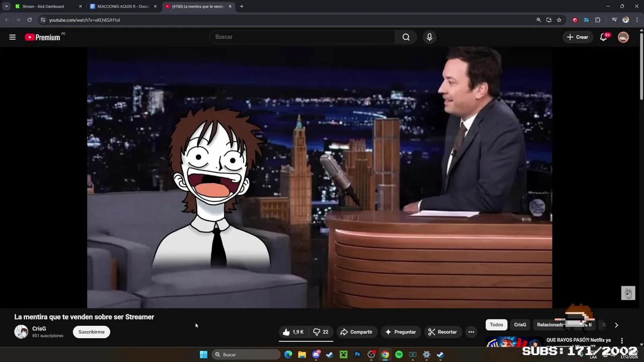Open YouTube notifications bell
Viewport: 644px width, 362px height.
pyautogui.click(x=604, y=37)
